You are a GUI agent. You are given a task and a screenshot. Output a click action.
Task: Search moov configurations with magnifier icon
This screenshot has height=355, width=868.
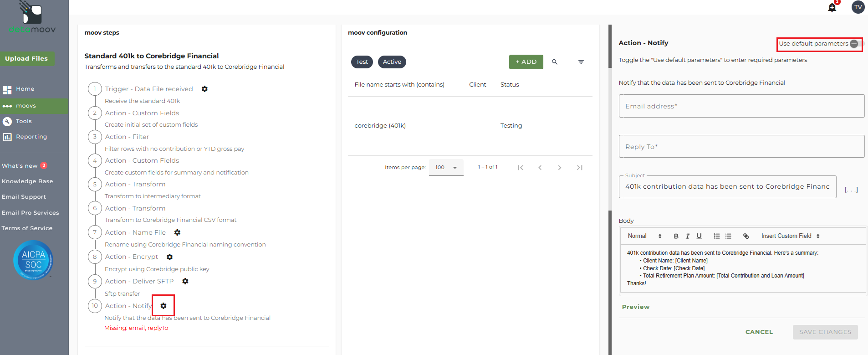pos(555,62)
